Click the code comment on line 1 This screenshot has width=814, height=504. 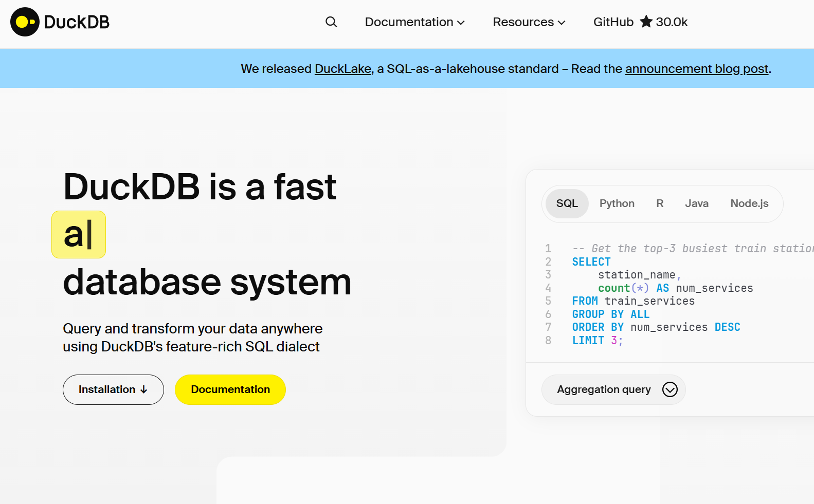tap(693, 249)
